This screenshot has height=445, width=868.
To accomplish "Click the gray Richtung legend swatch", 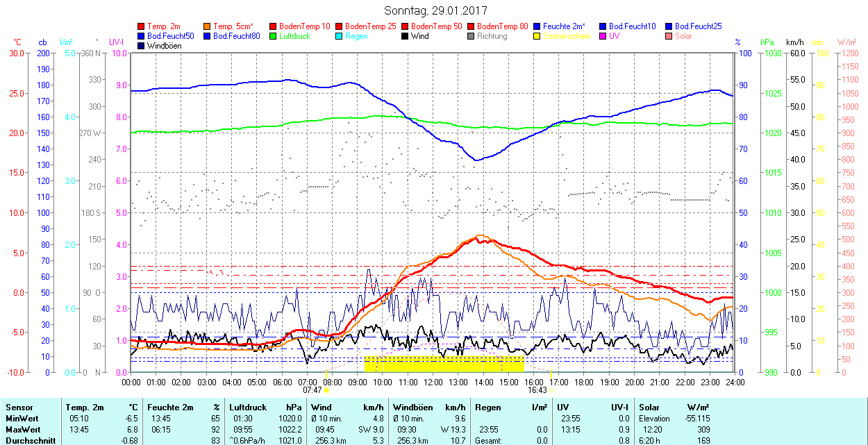I will click(x=471, y=36).
